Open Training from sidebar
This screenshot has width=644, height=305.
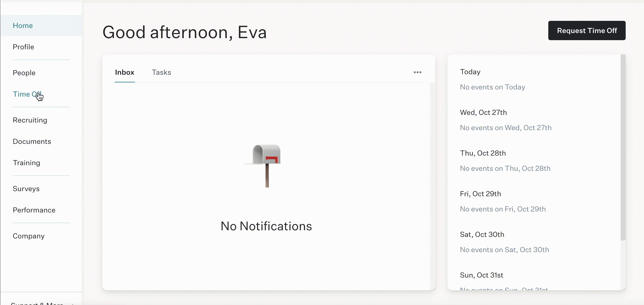point(26,163)
